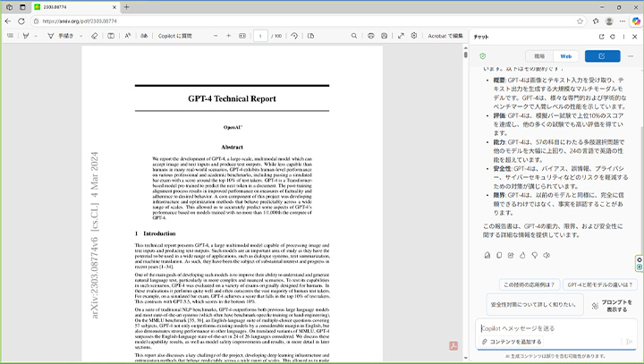The width and height of the screenshot is (644, 364).
Task: Click the red Acrobat icon on page
Action: (453, 346)
